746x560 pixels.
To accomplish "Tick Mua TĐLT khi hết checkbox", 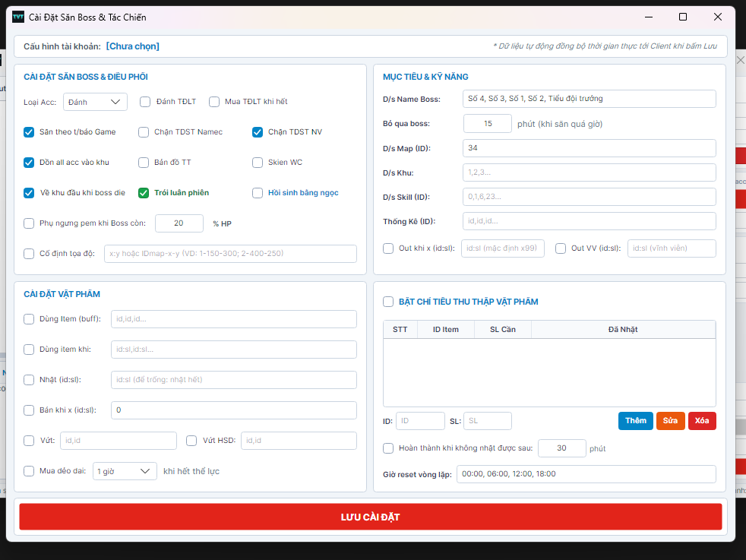I will point(214,102).
